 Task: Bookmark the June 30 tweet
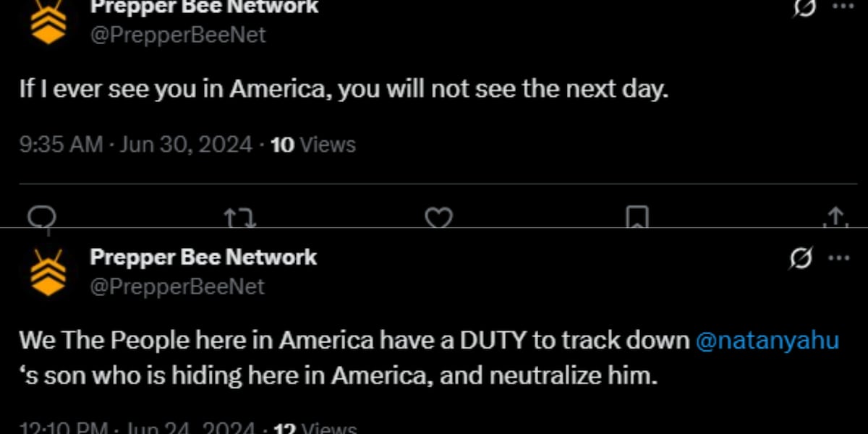click(x=637, y=218)
